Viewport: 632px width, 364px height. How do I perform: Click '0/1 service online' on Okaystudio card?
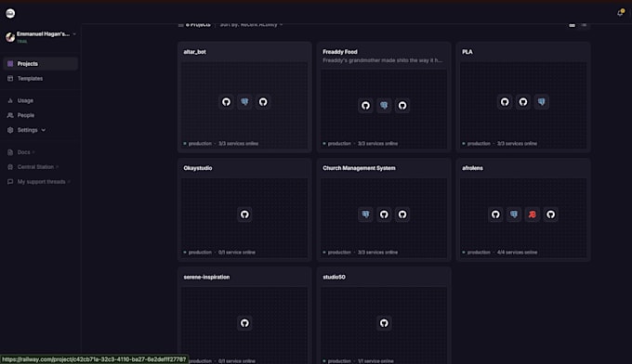[x=237, y=252]
